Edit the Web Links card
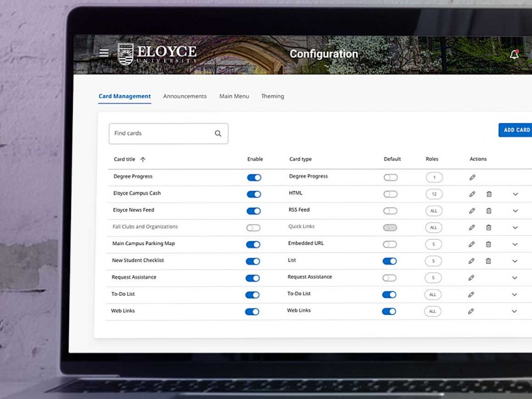 click(471, 311)
